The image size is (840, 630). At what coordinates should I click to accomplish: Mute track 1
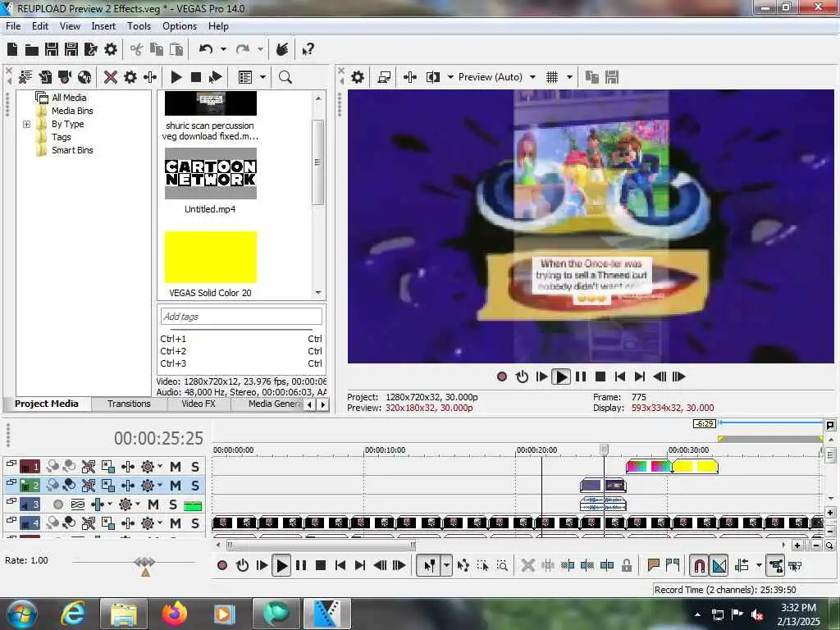pyautogui.click(x=176, y=467)
